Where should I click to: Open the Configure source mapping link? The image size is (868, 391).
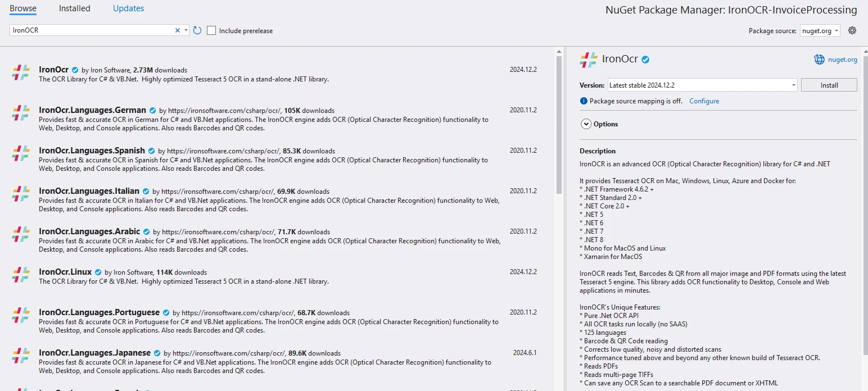pyautogui.click(x=704, y=101)
